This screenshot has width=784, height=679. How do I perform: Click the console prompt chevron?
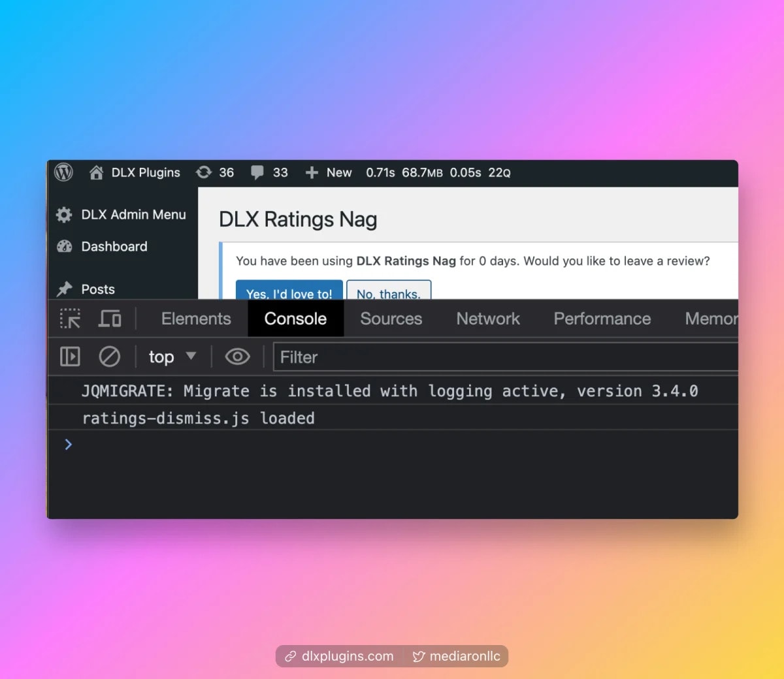tap(68, 445)
